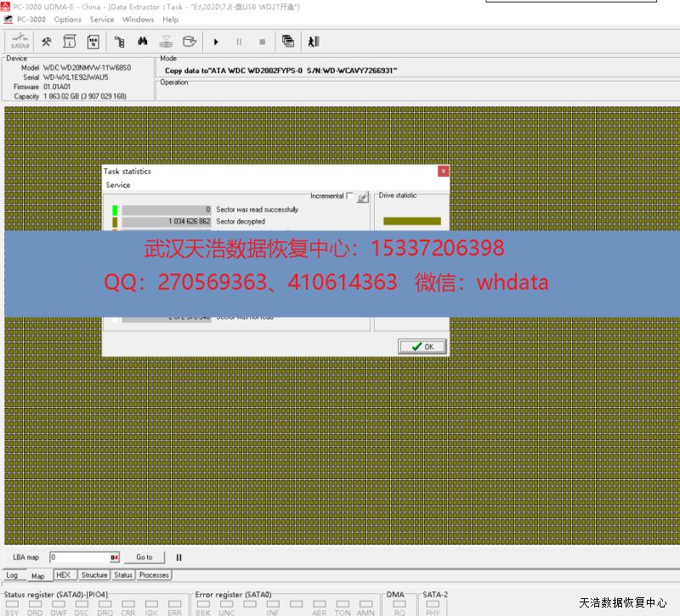This screenshot has height=616, width=680.
Task: Open Service menu in Task statistics dialog
Action: (x=118, y=185)
